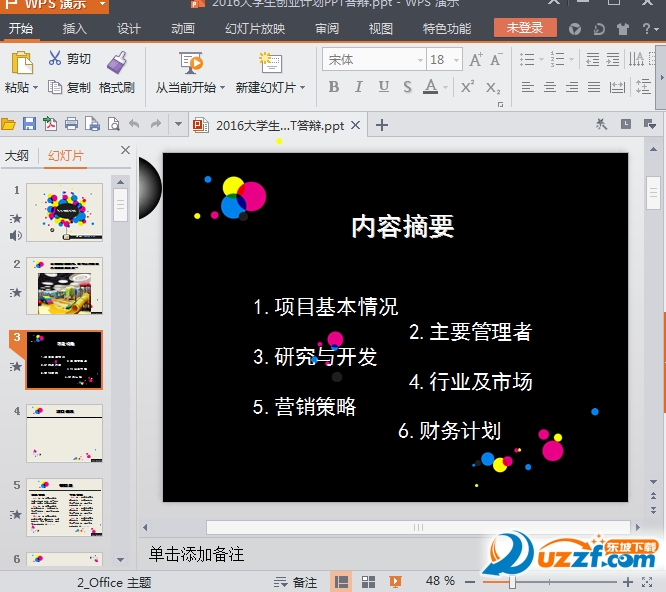Justify text alignment
Viewport: 666px width, 592px height.
(594, 87)
